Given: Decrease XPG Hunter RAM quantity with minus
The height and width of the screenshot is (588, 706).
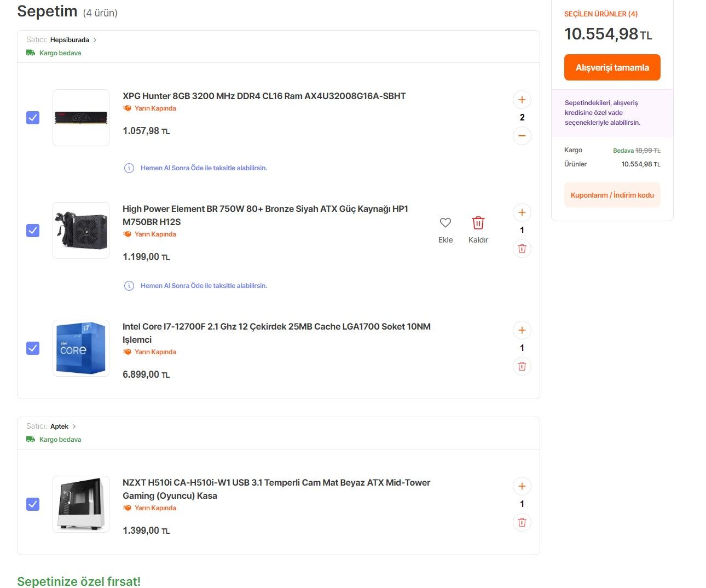Looking at the screenshot, I should 522,136.
